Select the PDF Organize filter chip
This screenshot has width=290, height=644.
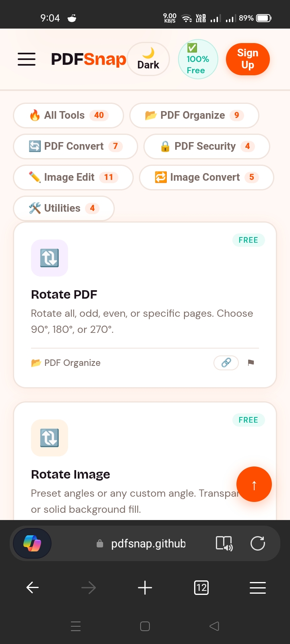click(x=194, y=116)
